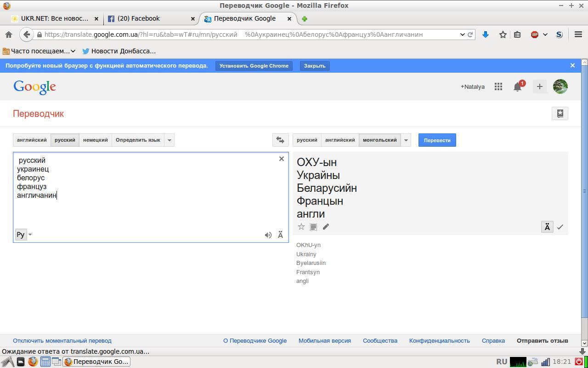588x368 pixels.
Task: Open the bookmarks list icon in the toolbar
Action: (x=517, y=34)
